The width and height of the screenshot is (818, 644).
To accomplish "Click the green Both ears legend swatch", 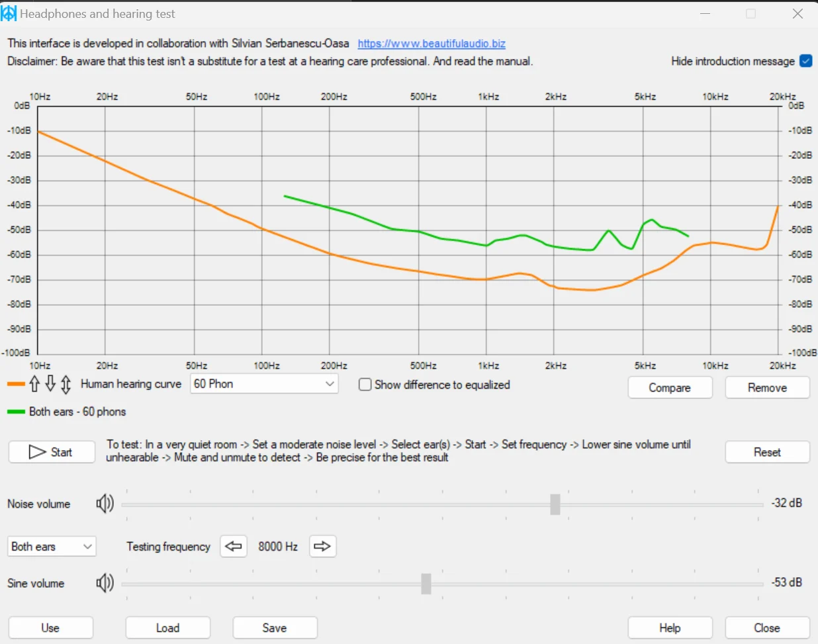I will [16, 412].
